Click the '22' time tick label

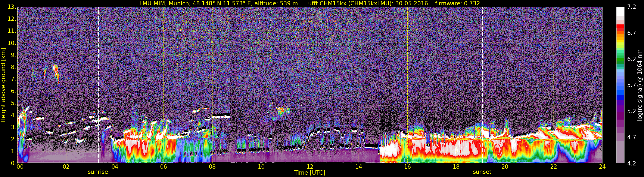pyautogui.click(x=554, y=166)
